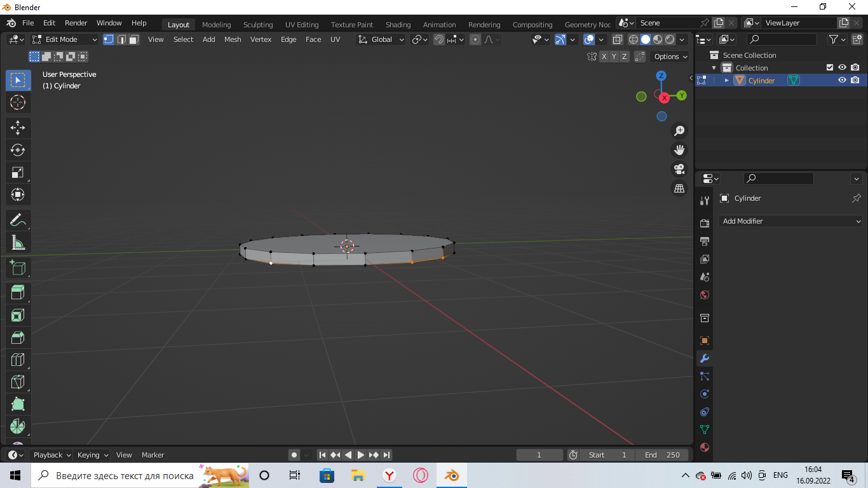Switch to the Sculpting workspace tab

pos(257,25)
